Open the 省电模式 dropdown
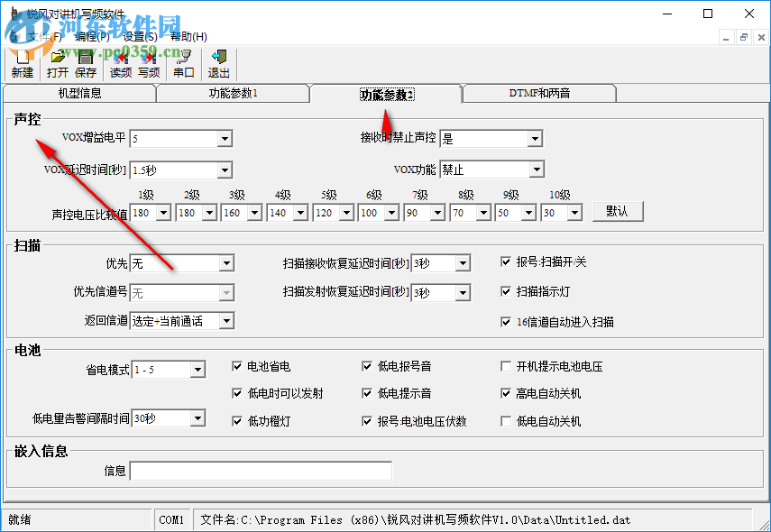Image resolution: width=771 pixels, height=532 pixels. click(x=199, y=368)
